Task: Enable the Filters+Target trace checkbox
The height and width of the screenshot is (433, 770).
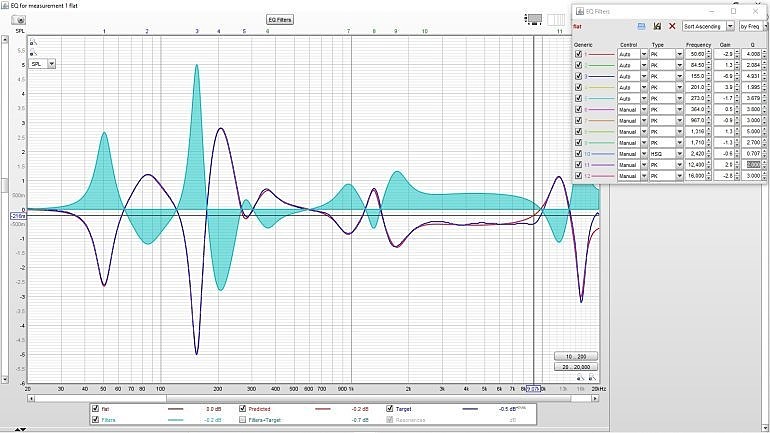Action: [243, 420]
